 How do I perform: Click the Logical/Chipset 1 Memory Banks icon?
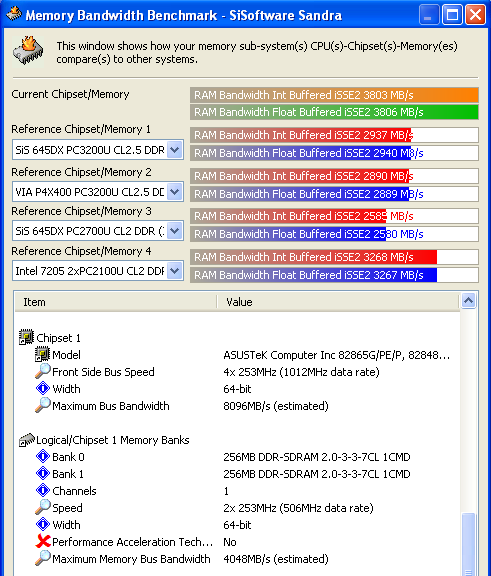point(27,439)
